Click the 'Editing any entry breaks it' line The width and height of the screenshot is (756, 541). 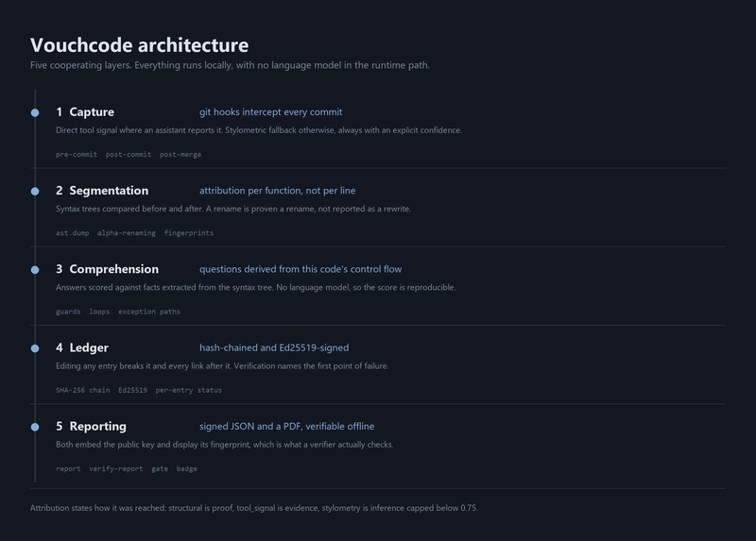[x=222, y=365]
